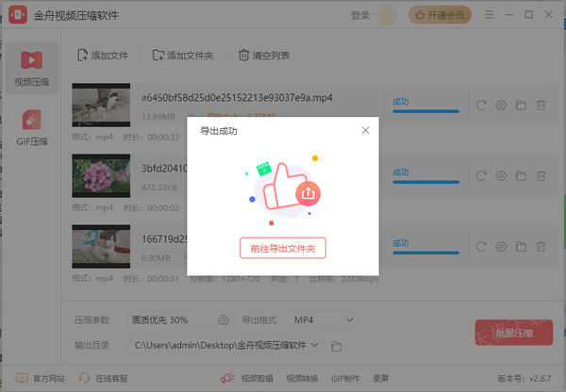Image resolution: width=566 pixels, height=392 pixels.
Task: Delete the a6450bf58 video row
Action: pos(541,106)
